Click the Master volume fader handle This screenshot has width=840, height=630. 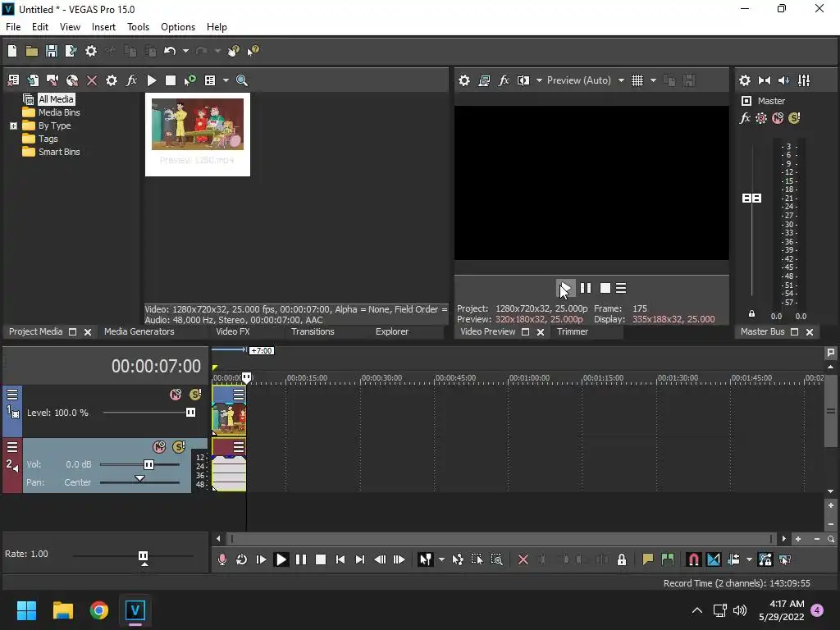tap(751, 199)
